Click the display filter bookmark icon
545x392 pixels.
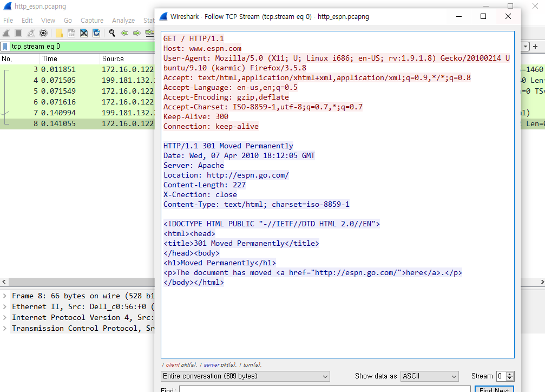(5, 47)
